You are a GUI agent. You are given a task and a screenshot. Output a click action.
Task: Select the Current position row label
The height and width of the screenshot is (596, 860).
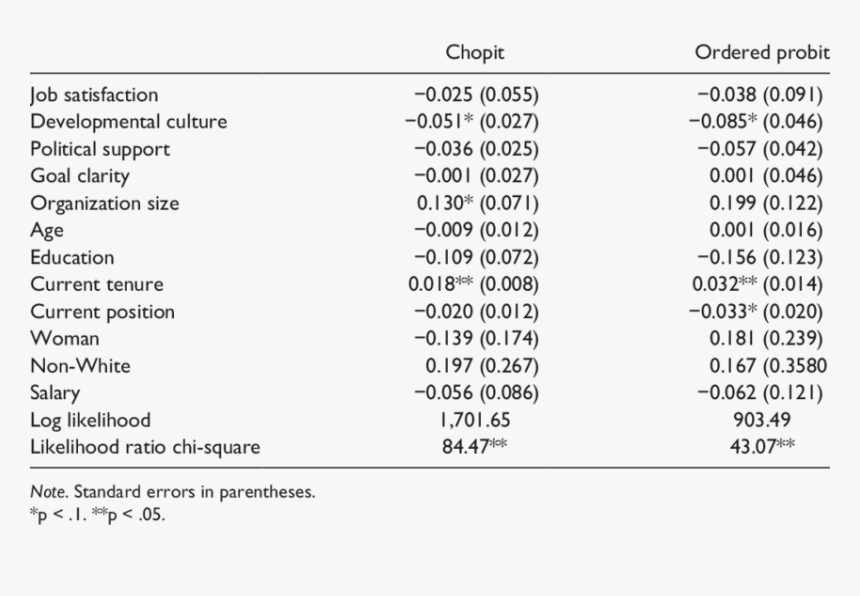coord(102,311)
